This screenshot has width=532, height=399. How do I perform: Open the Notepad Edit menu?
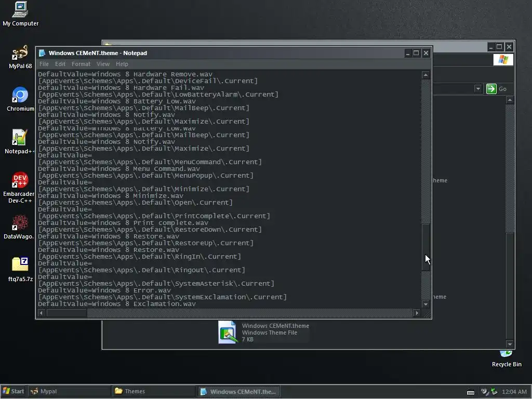[x=60, y=64]
